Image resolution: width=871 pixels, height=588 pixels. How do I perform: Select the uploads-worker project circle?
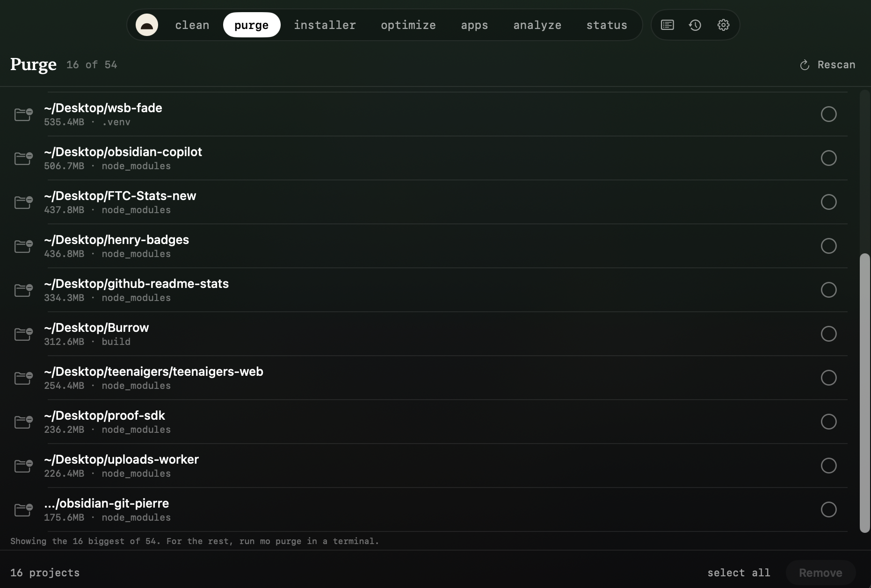click(x=828, y=466)
